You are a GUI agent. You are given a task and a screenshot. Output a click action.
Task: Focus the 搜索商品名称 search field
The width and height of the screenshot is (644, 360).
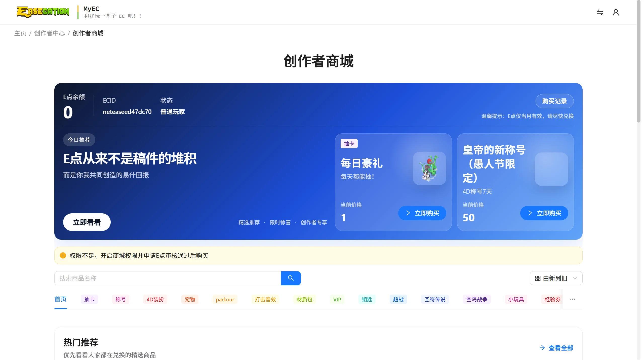168,278
